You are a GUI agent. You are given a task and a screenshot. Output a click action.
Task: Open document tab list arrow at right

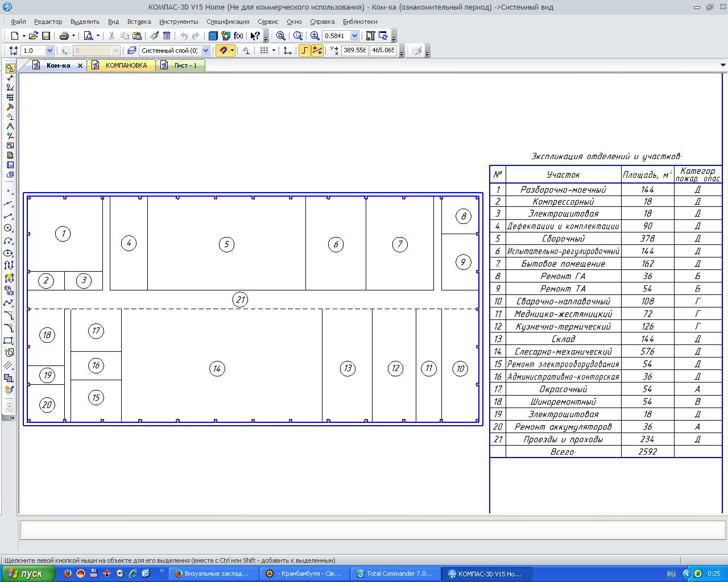pos(723,65)
